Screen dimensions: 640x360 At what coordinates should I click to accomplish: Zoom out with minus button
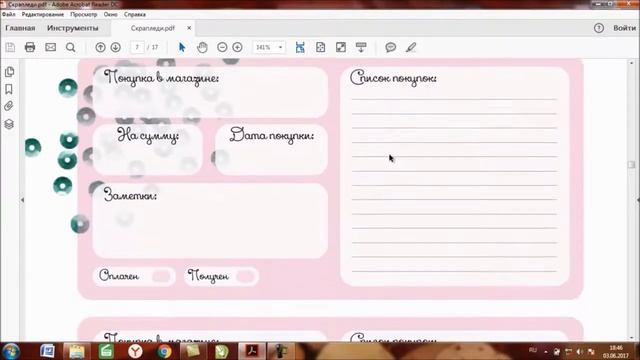click(222, 47)
